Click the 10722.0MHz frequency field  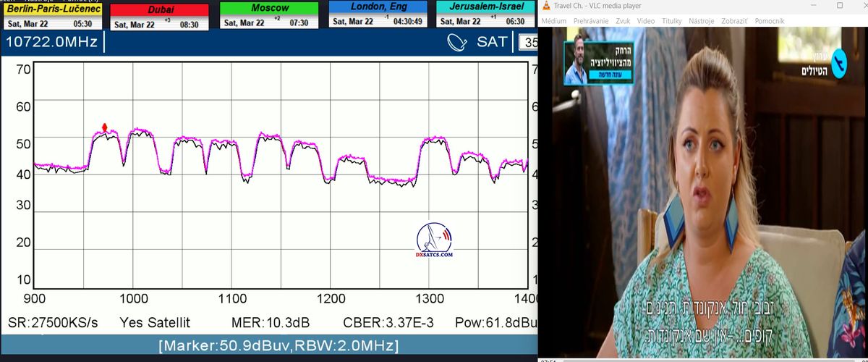click(52, 42)
